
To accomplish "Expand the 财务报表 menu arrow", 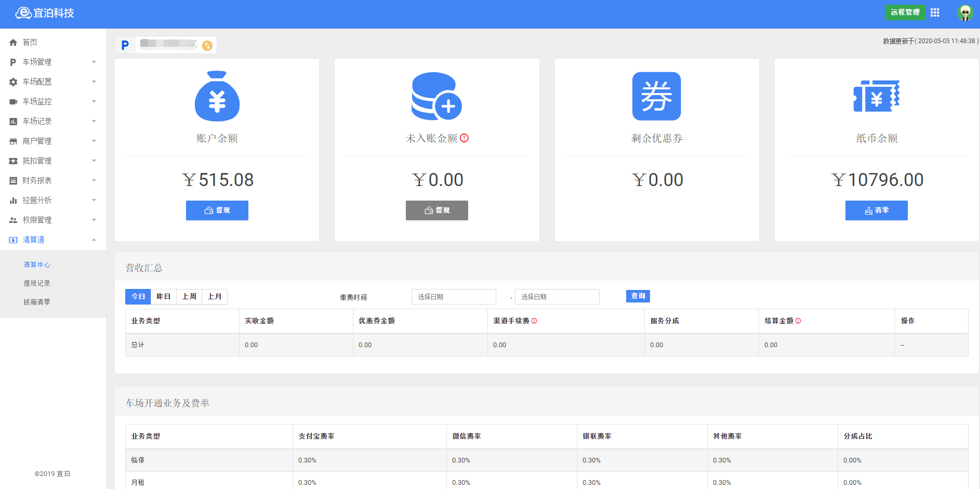I will 94,181.
